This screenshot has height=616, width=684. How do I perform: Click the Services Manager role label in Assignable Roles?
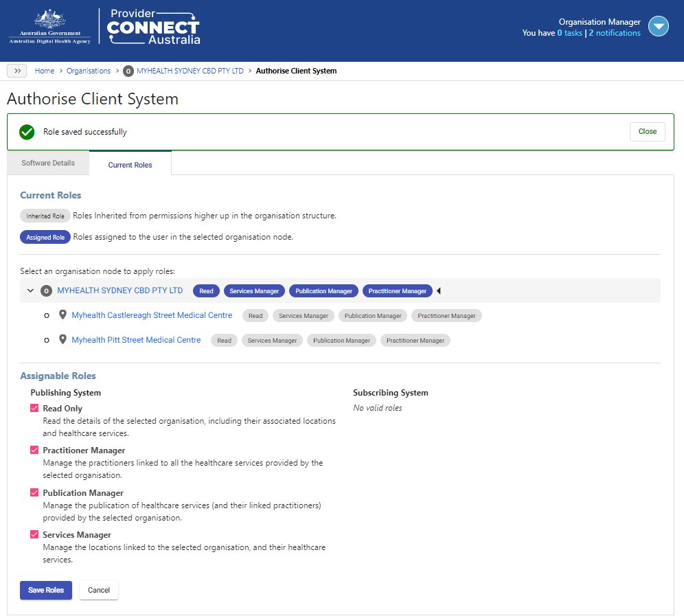(x=77, y=535)
